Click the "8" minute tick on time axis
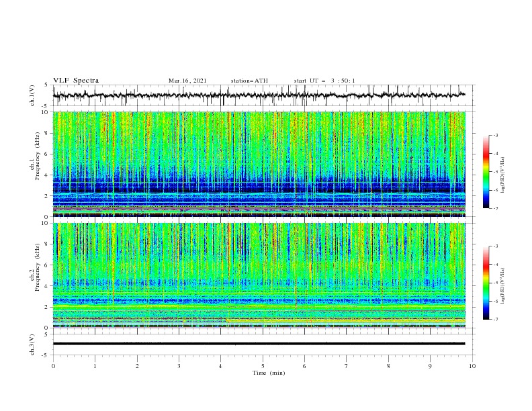Image resolution: width=532 pixels, height=411 pixels. (x=388, y=366)
